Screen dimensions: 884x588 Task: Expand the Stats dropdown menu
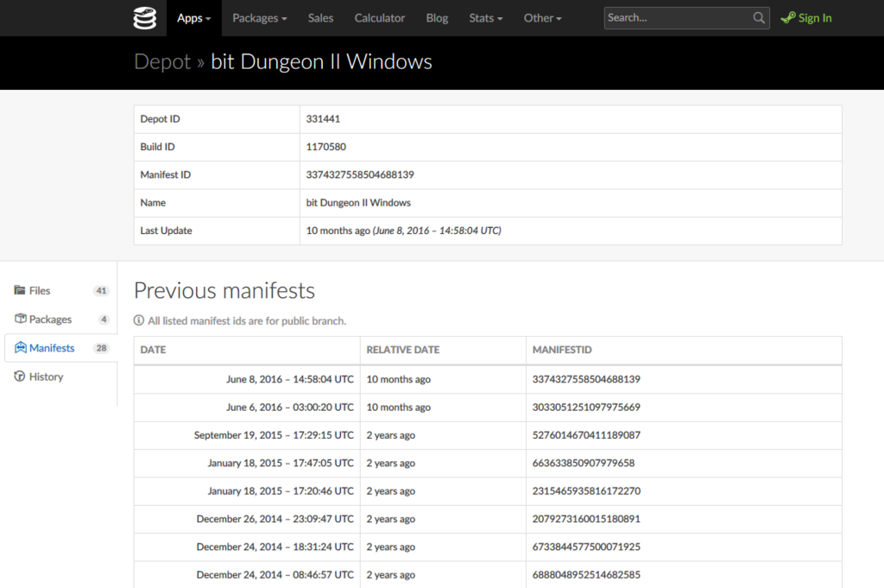pos(485,18)
